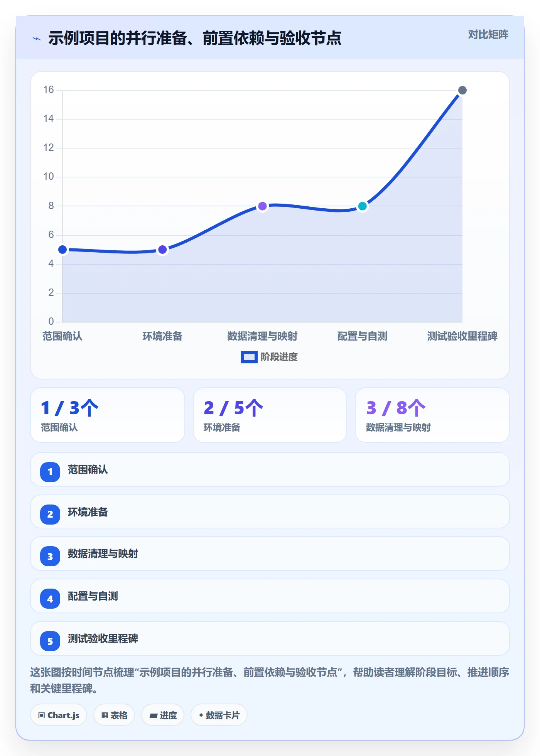This screenshot has height=756, width=540.
Task: Click 范围确认 text in list row 1
Action: (88, 470)
